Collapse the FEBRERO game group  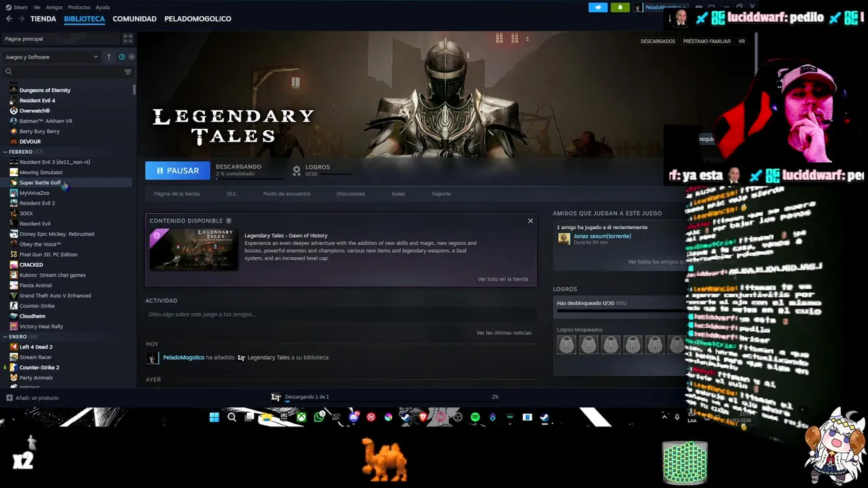tap(5, 152)
